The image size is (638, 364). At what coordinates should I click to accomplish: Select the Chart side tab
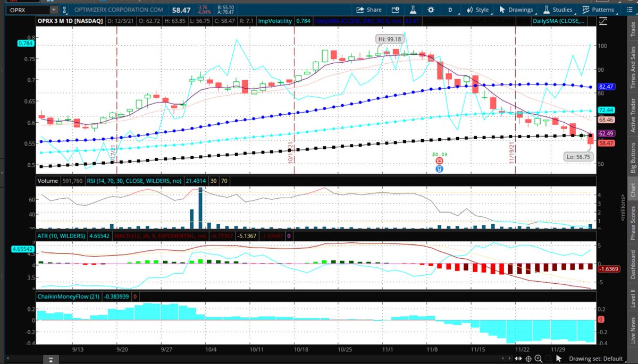point(632,191)
